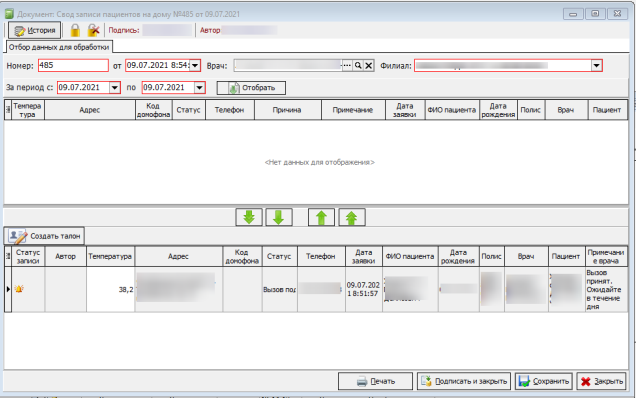Move all records up with double green arrow
This screenshot has height=398, width=636.
(x=352, y=217)
